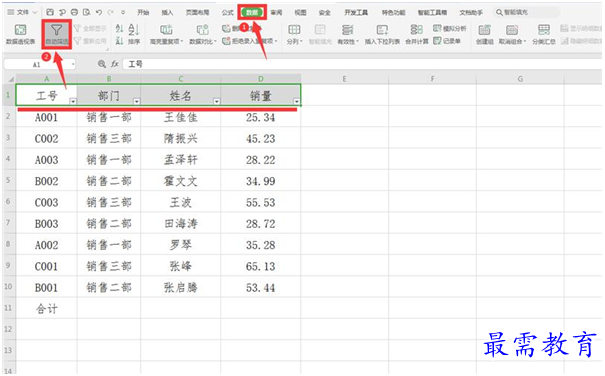Open the Special Features (特色功能) tab

tap(393, 12)
